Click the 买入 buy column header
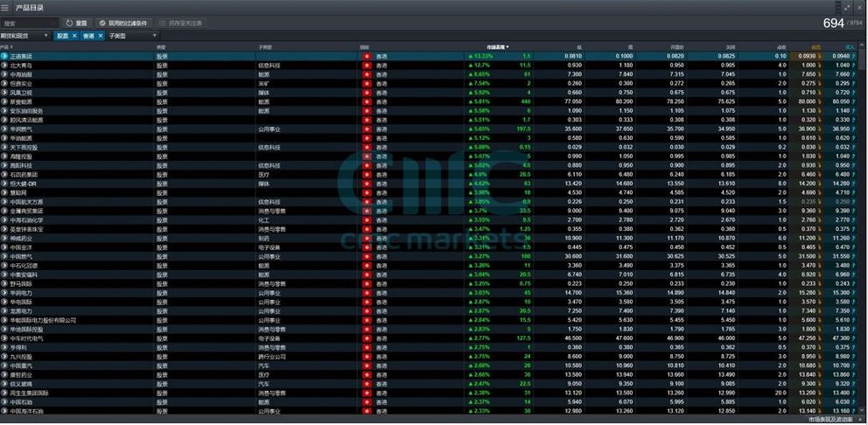This screenshot has height=425, width=868. 850,47
